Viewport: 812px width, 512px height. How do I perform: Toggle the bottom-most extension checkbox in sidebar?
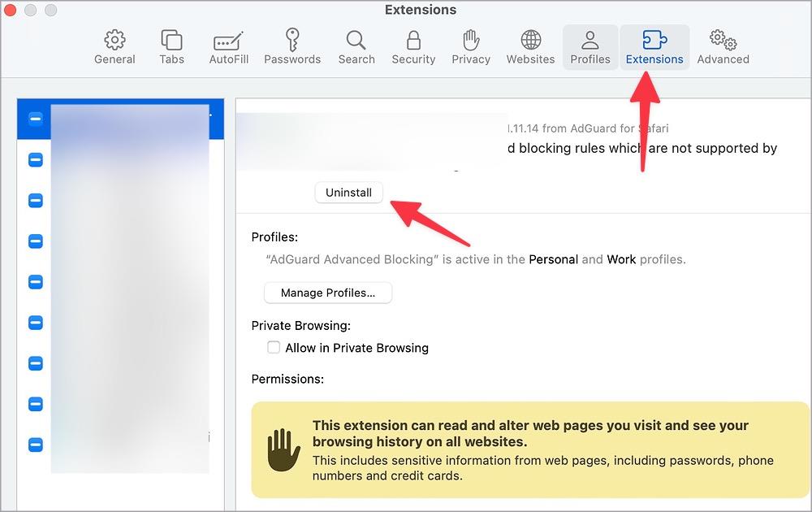pyautogui.click(x=35, y=445)
